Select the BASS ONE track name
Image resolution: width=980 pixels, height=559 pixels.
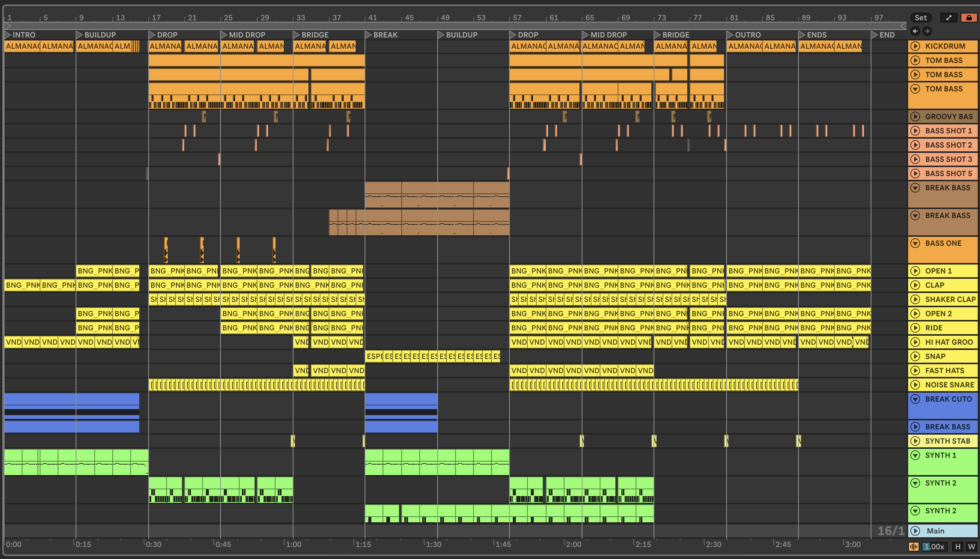coord(943,243)
